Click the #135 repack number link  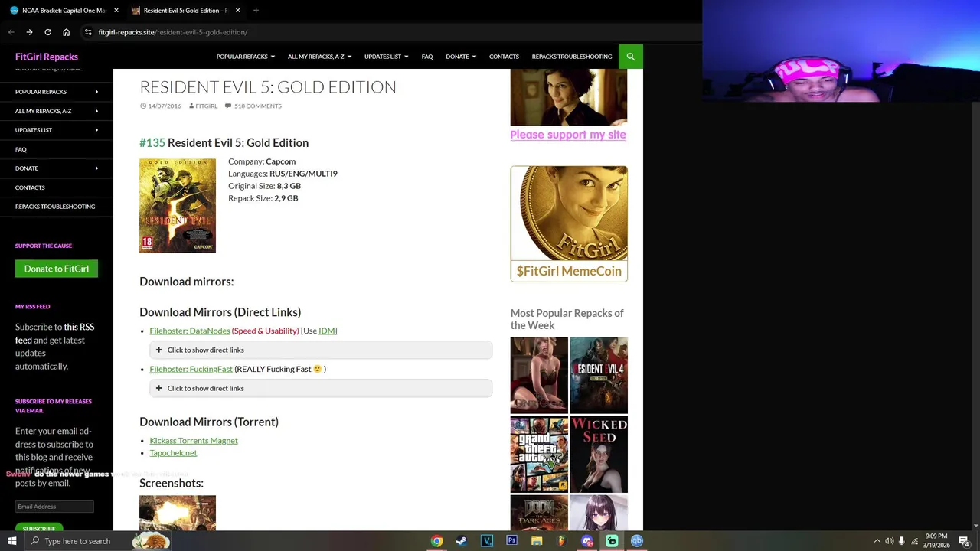coord(152,142)
